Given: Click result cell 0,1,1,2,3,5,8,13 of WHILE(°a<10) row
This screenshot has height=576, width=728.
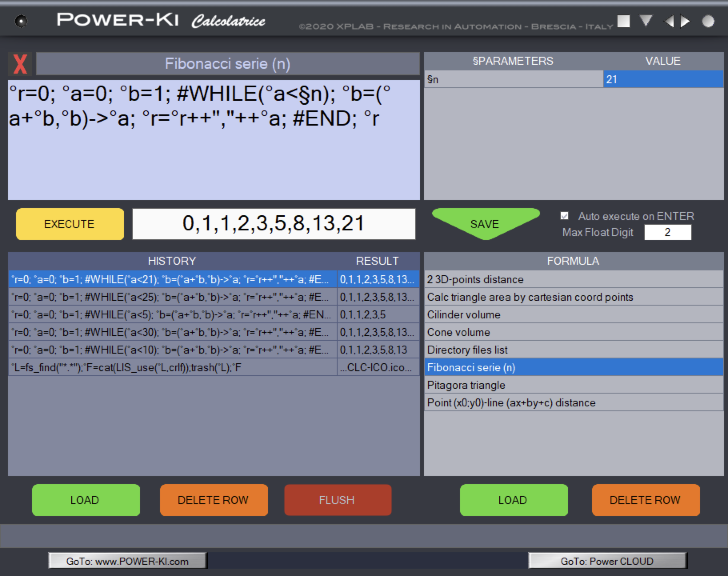Looking at the screenshot, I should 378,350.
